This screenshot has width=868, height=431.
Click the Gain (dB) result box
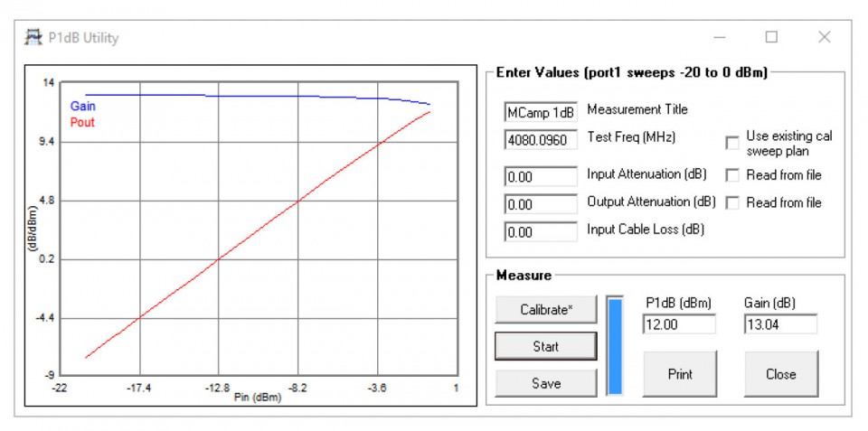[x=779, y=324]
